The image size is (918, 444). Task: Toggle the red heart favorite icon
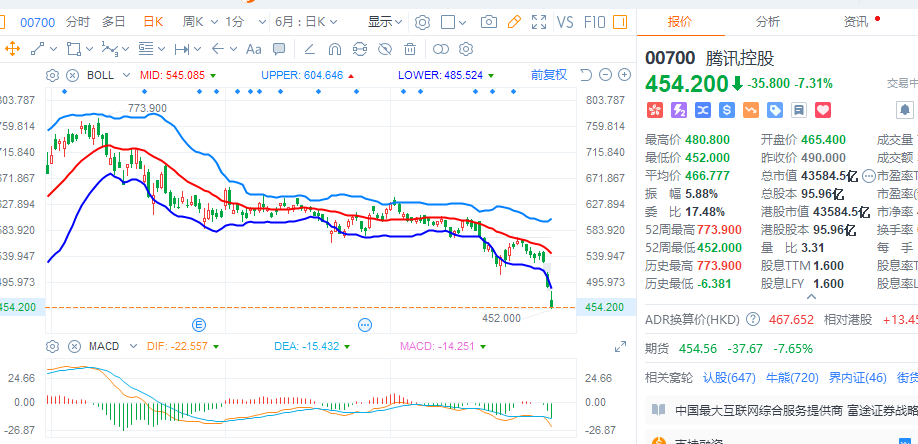[823, 110]
